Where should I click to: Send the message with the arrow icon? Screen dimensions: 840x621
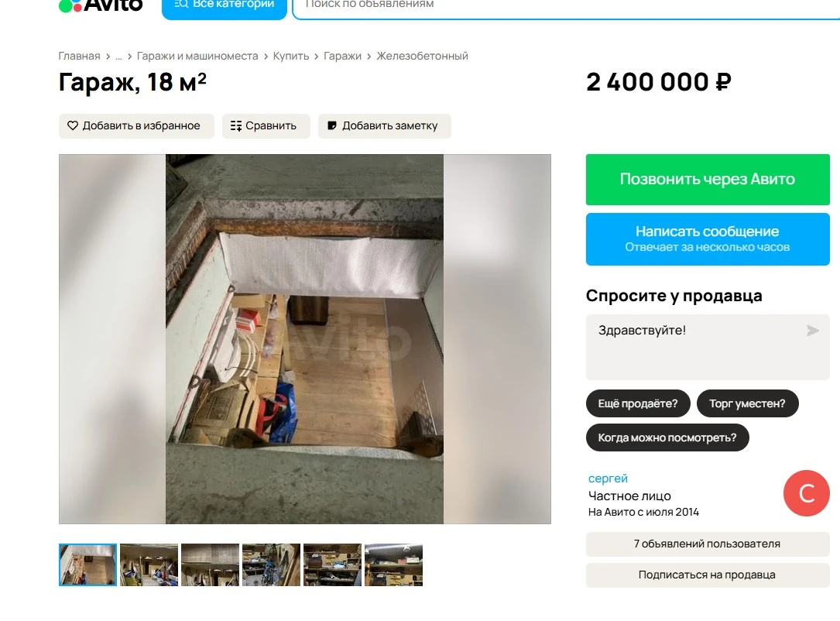click(813, 331)
